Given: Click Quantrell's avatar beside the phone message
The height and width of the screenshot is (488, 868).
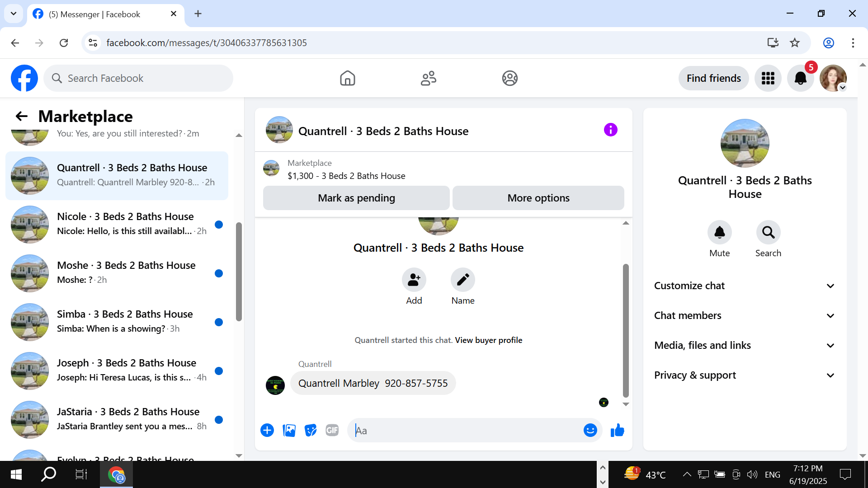Looking at the screenshot, I should point(275,385).
